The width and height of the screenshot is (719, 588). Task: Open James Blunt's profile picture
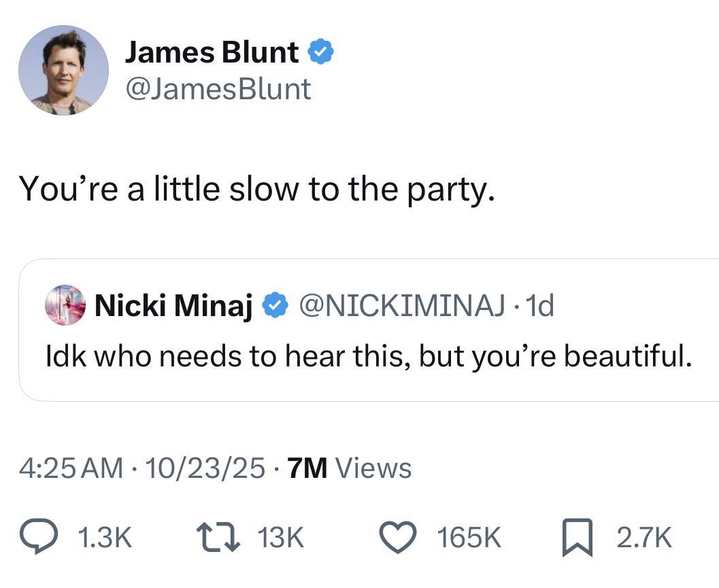(x=63, y=70)
